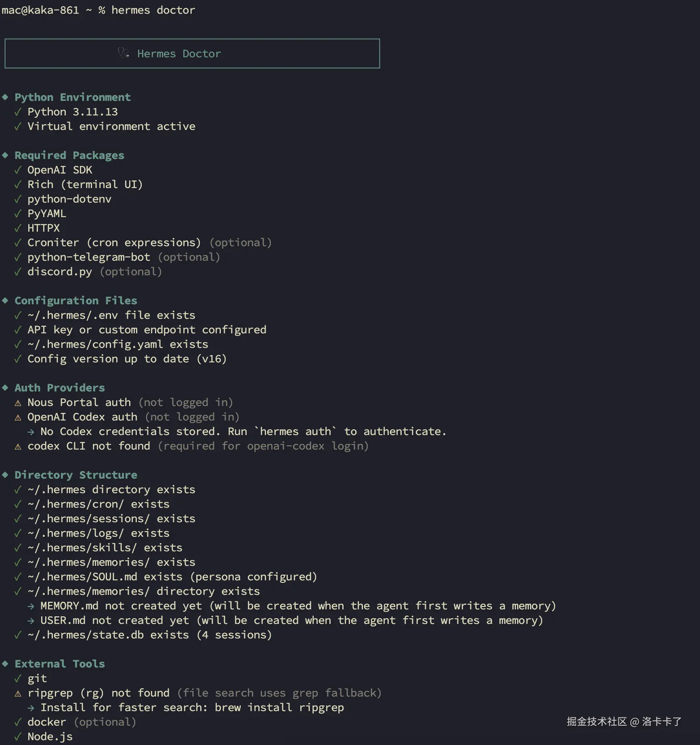Click the `hermes auth` command text
The height and width of the screenshot is (745, 700).
tap(296, 431)
